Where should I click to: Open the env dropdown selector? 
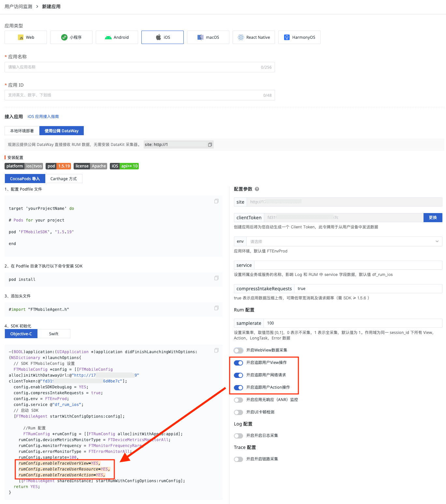point(344,241)
